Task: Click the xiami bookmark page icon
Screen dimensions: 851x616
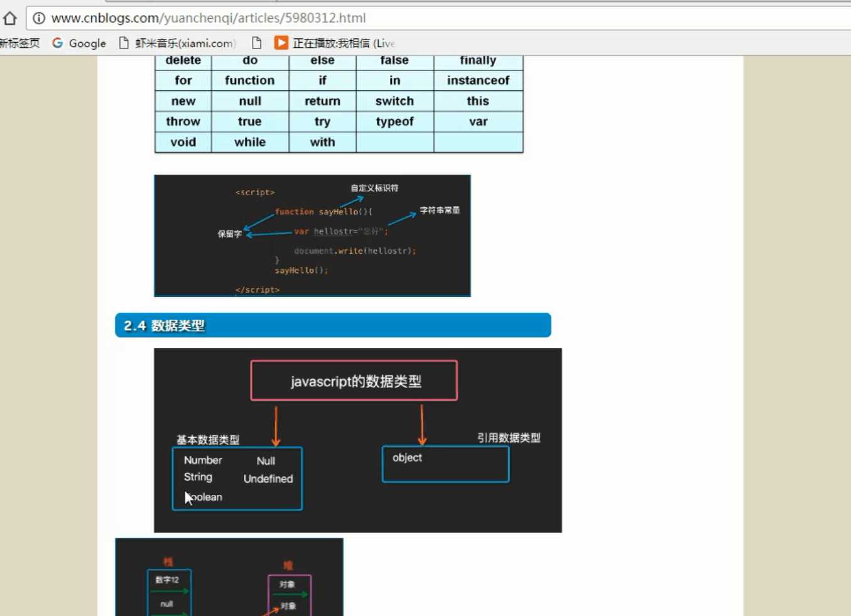Action: pos(124,43)
